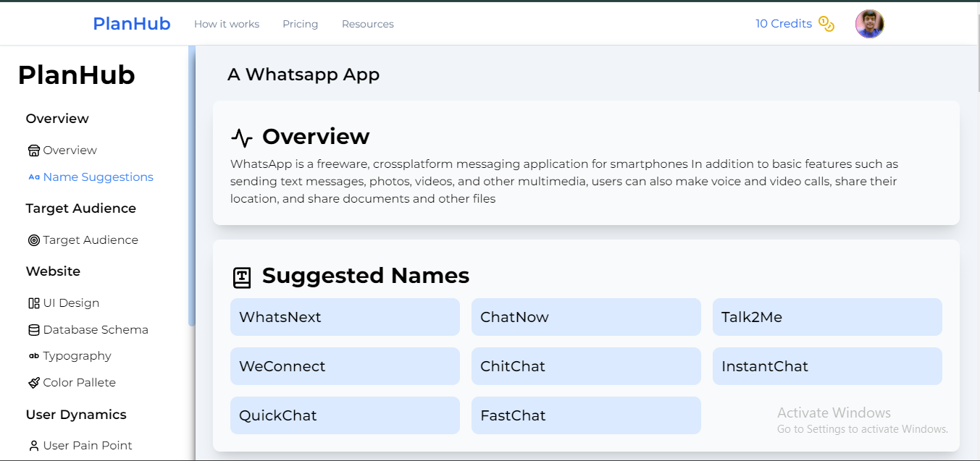Click the Target Audience bullseye icon
This screenshot has width=980, height=461.
[x=34, y=240]
